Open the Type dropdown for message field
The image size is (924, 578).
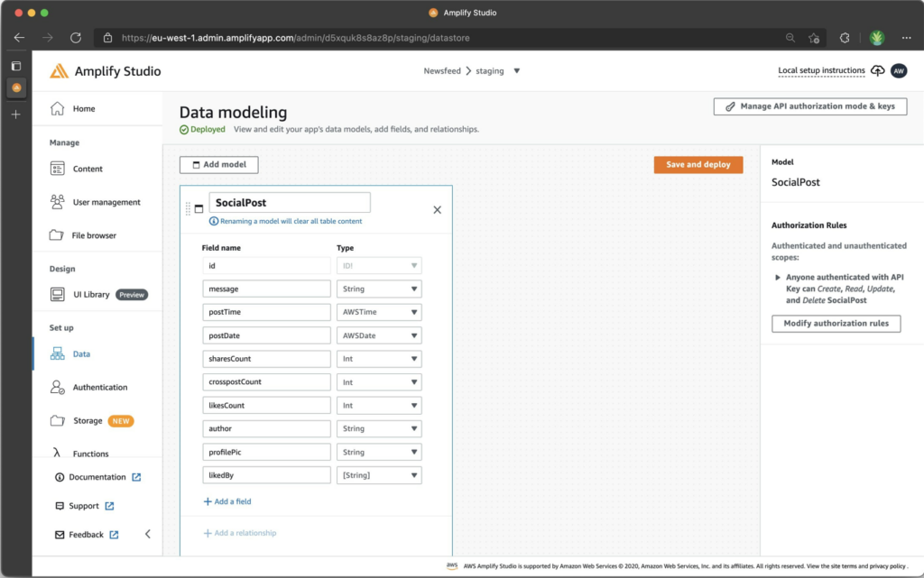(379, 289)
